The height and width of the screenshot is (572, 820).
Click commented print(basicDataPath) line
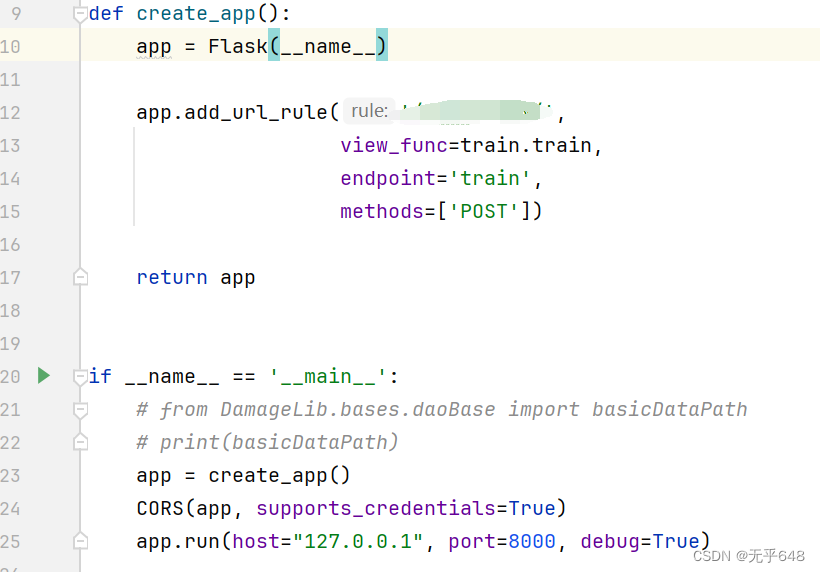pos(267,442)
